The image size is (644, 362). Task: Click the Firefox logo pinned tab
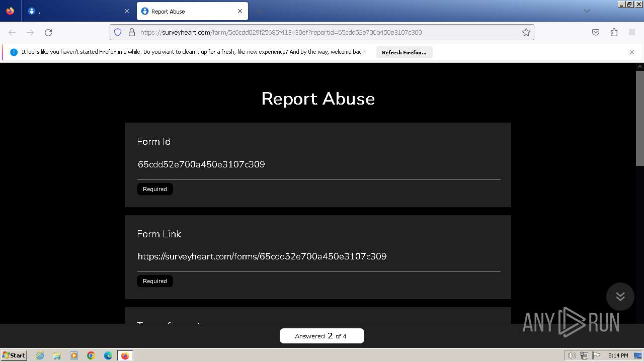tap(10, 11)
